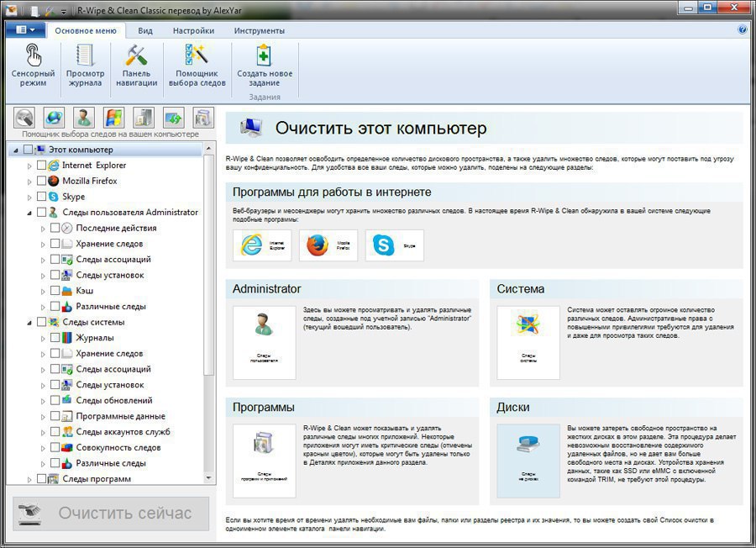The image size is (756, 548).
Task: Click the Журналы icon in tree
Action: (67, 338)
